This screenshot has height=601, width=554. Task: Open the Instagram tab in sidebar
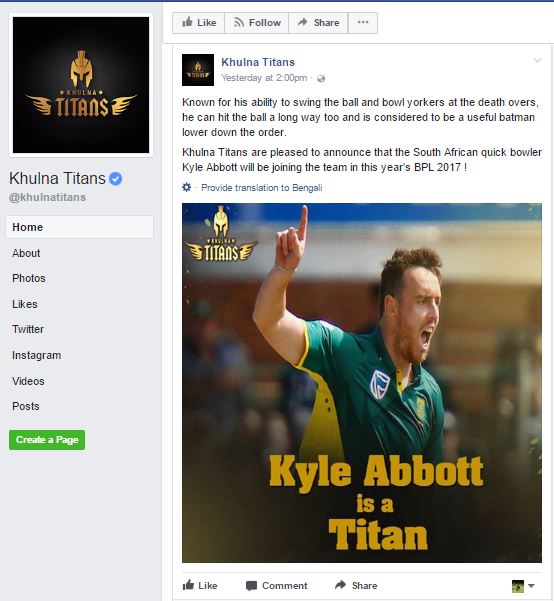pos(36,355)
